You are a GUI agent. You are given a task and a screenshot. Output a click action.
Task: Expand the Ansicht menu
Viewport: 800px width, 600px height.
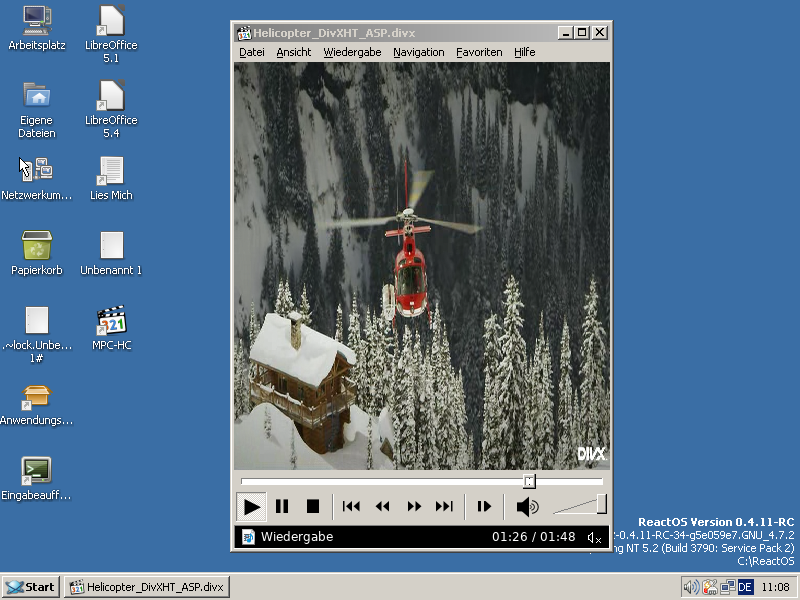click(x=294, y=52)
